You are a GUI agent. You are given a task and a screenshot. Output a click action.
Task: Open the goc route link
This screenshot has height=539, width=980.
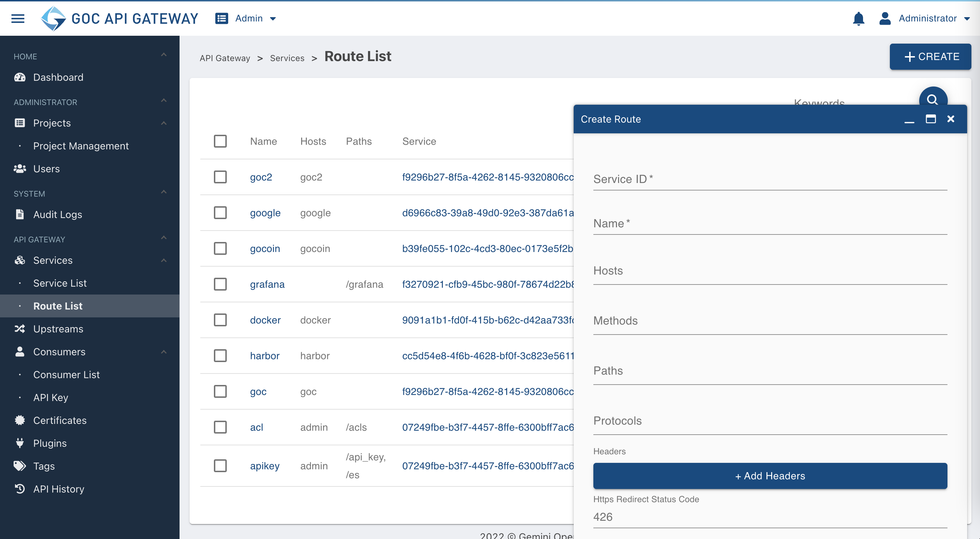tap(258, 391)
